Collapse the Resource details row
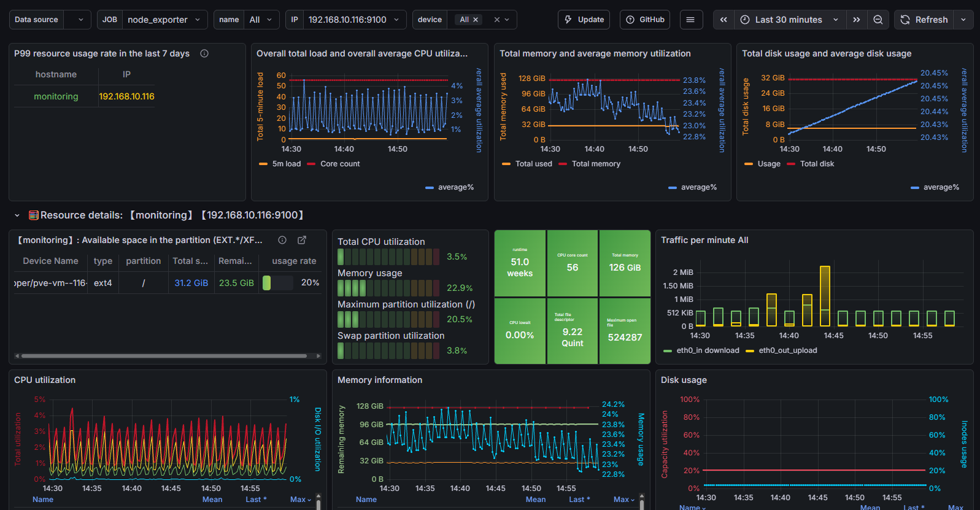This screenshot has width=980, height=510. pyautogui.click(x=17, y=215)
